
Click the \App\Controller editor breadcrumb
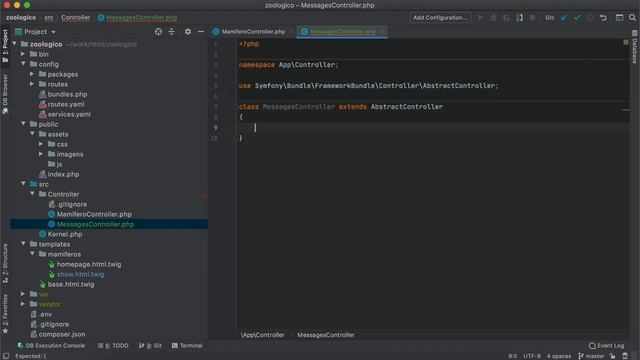pyautogui.click(x=263, y=335)
